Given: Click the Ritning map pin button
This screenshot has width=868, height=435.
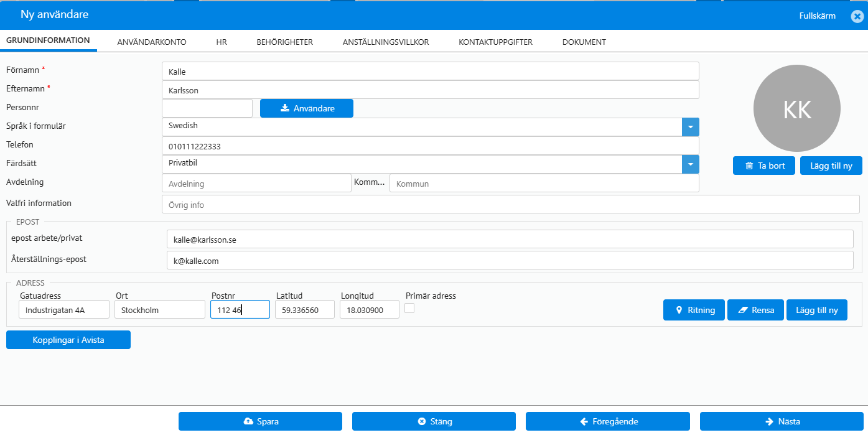Looking at the screenshot, I should (694, 309).
